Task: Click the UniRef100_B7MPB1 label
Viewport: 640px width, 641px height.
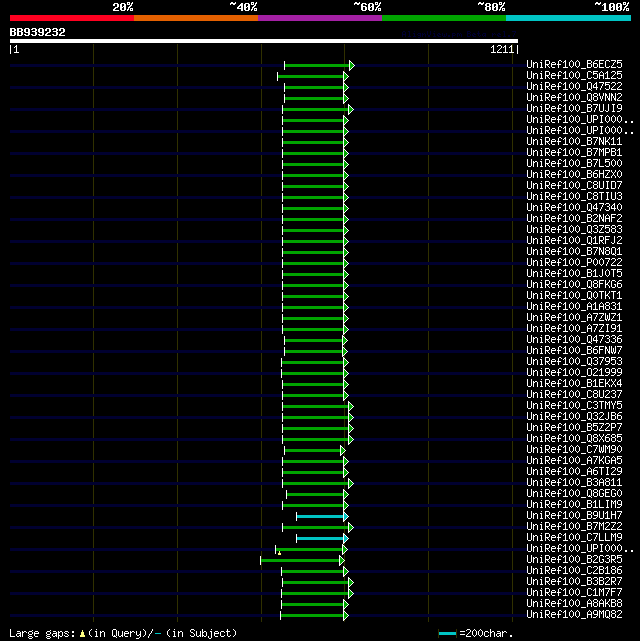Action: click(x=574, y=152)
